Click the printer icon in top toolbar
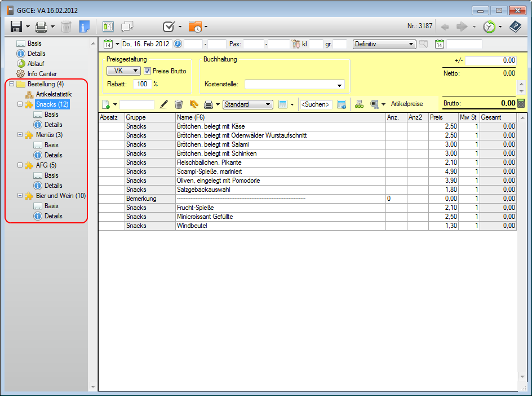This screenshot has height=396, width=532. point(41,27)
